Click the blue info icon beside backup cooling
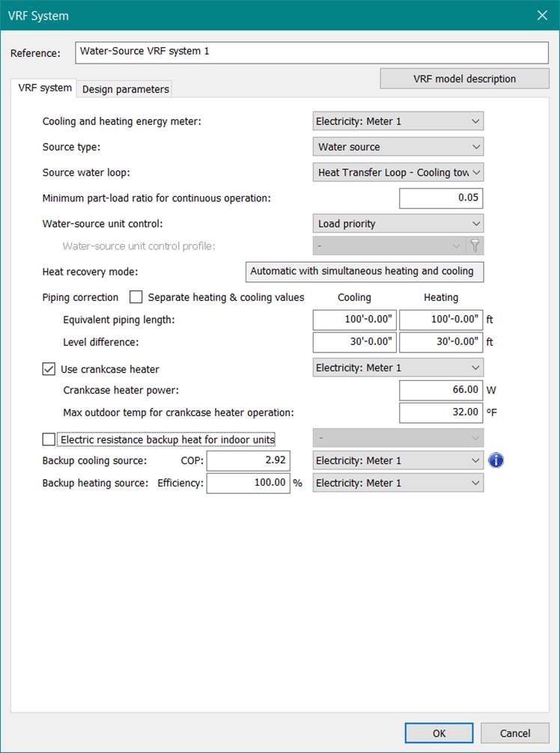The height and width of the screenshot is (753, 560). click(496, 460)
